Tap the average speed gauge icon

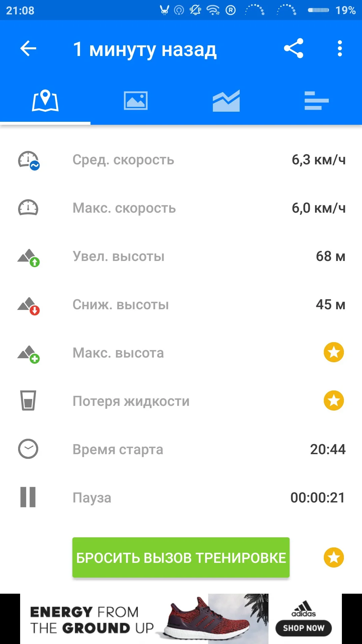tap(28, 160)
